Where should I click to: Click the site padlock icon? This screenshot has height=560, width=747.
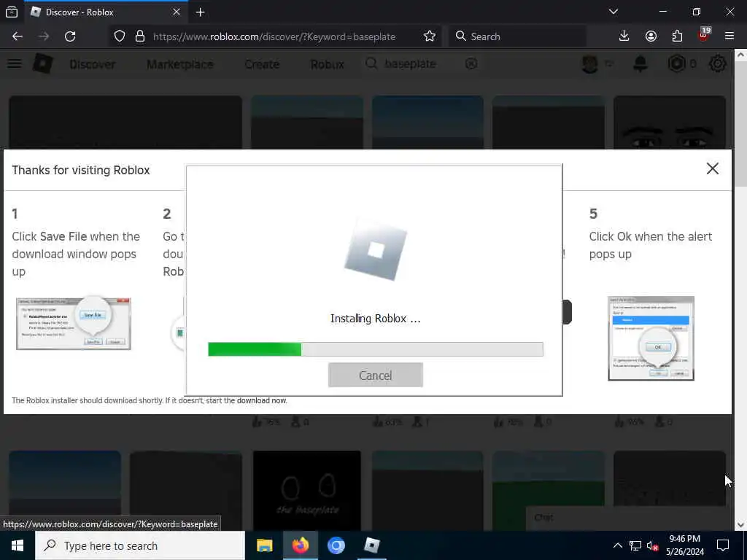point(139,36)
